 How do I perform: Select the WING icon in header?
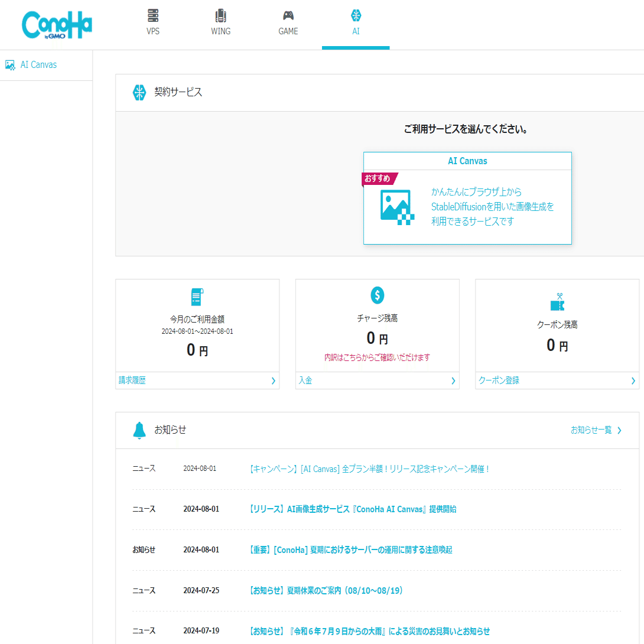tap(220, 15)
